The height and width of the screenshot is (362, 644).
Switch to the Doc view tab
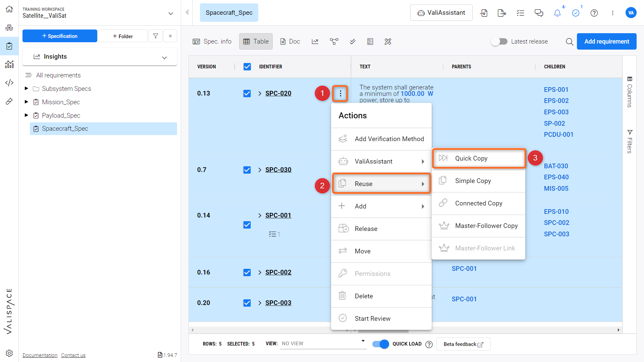[x=290, y=42]
